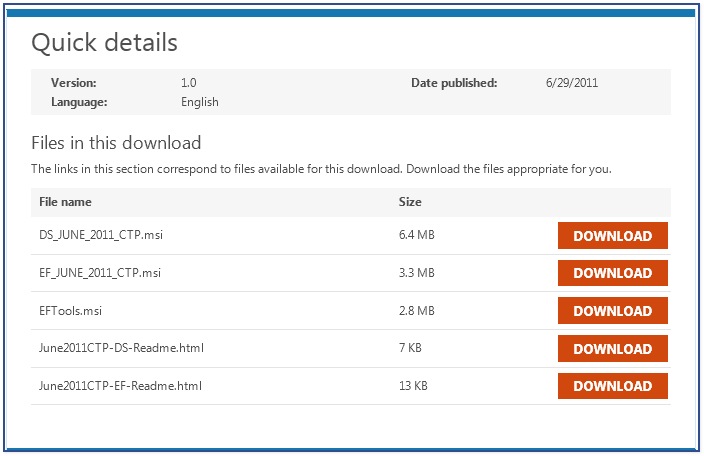
Task: Click the File name column header
Action: (x=65, y=202)
